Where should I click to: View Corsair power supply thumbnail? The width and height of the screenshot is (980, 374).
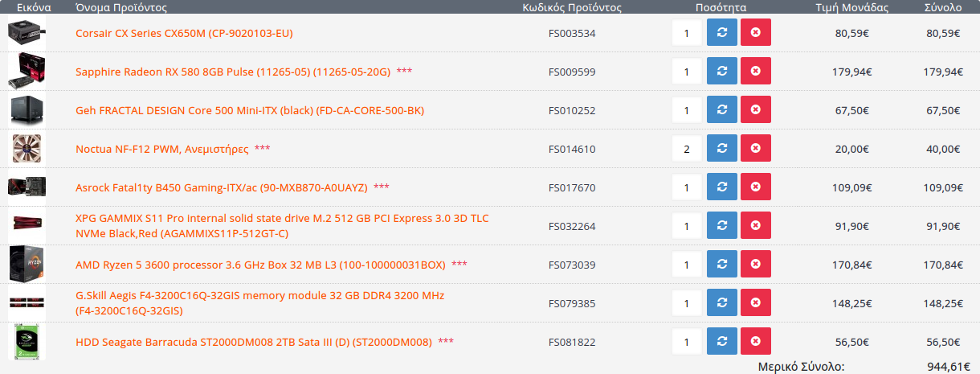(26, 33)
